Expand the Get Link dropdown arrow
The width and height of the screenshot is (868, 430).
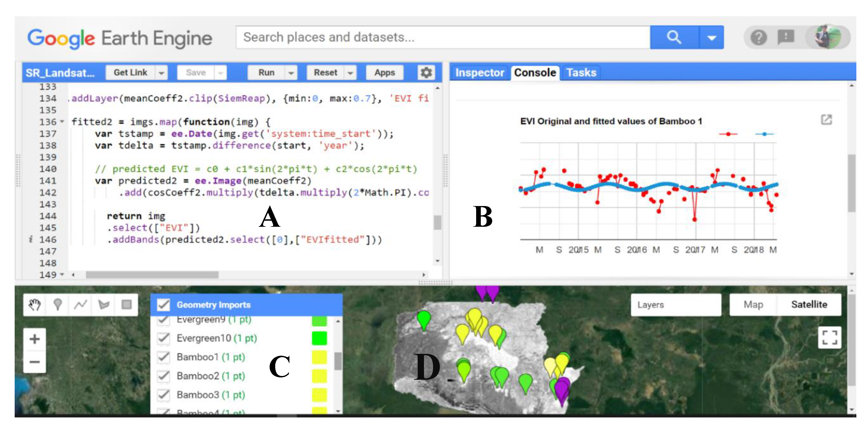click(x=161, y=72)
